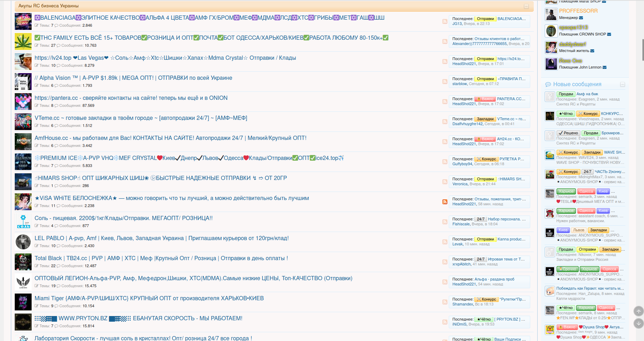Click Решено tag in new posts sidebar

[568, 133]
